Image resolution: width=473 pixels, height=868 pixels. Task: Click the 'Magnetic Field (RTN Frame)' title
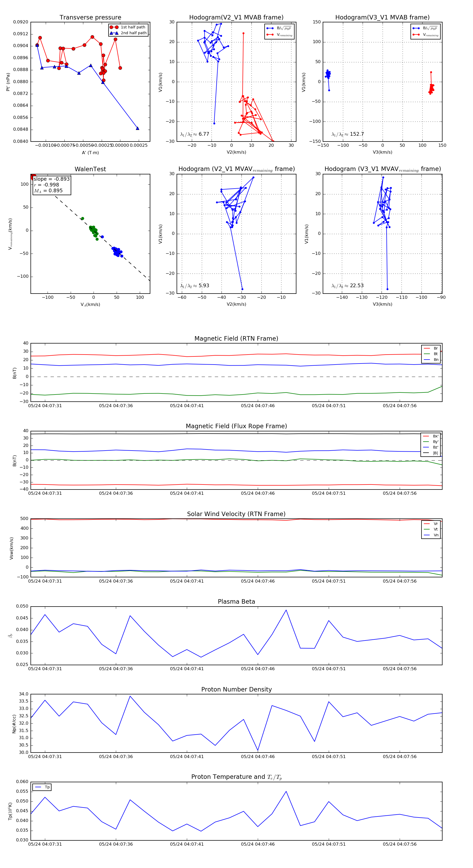pyautogui.click(x=236, y=339)
